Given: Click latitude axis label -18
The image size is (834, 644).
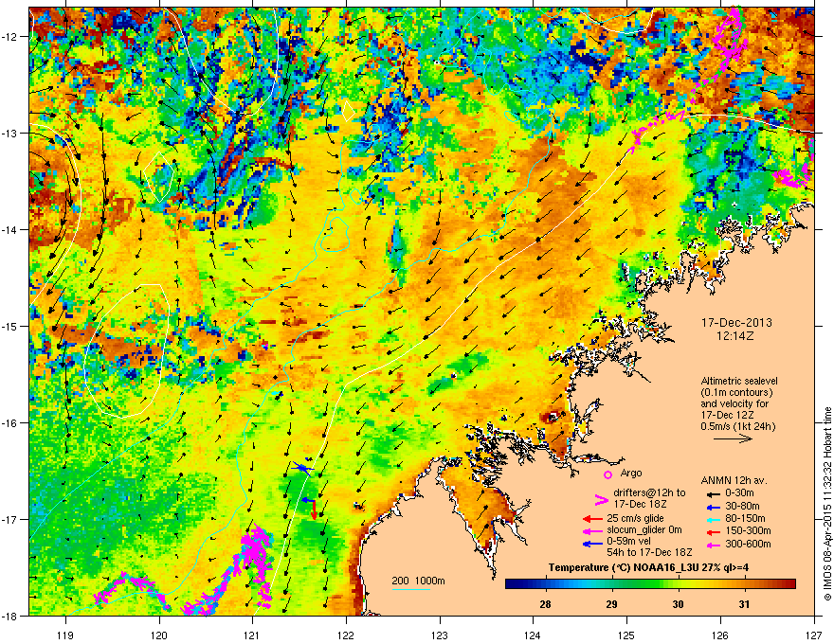Looking at the screenshot, I should (x=9, y=616).
